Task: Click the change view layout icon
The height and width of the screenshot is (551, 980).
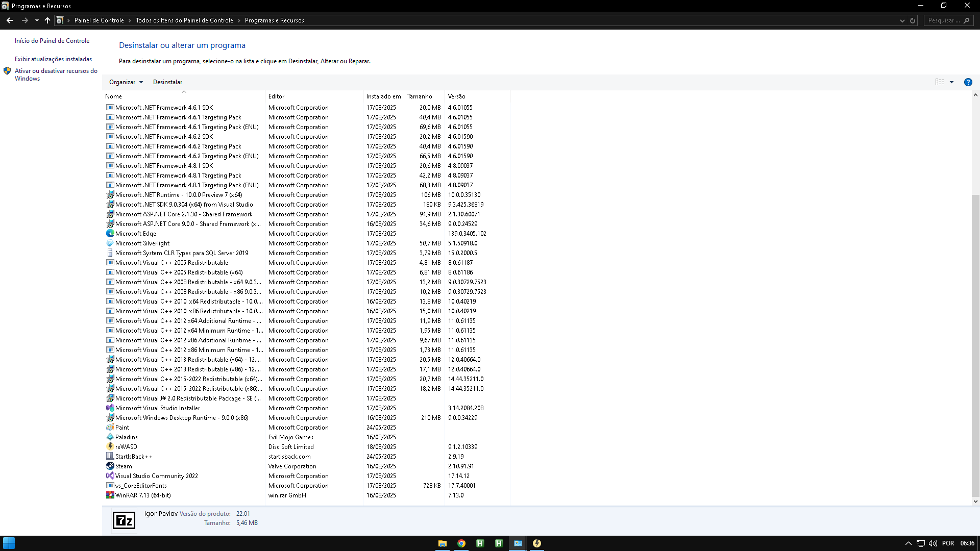Action: (940, 82)
